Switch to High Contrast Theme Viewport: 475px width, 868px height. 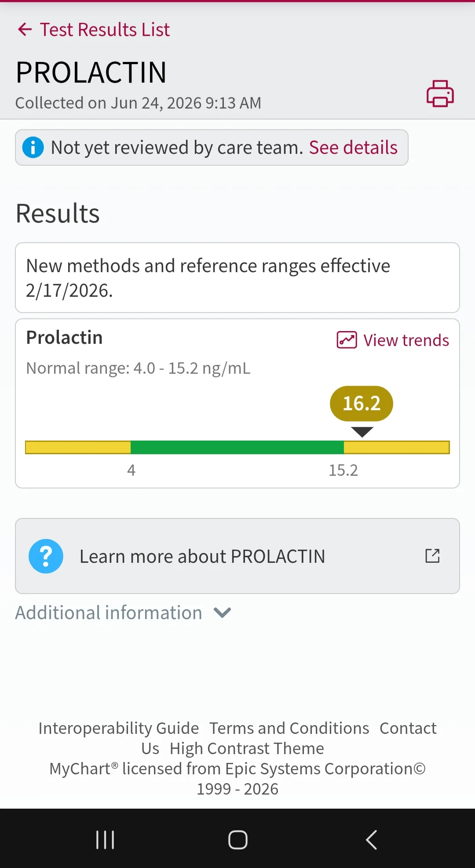click(x=247, y=748)
